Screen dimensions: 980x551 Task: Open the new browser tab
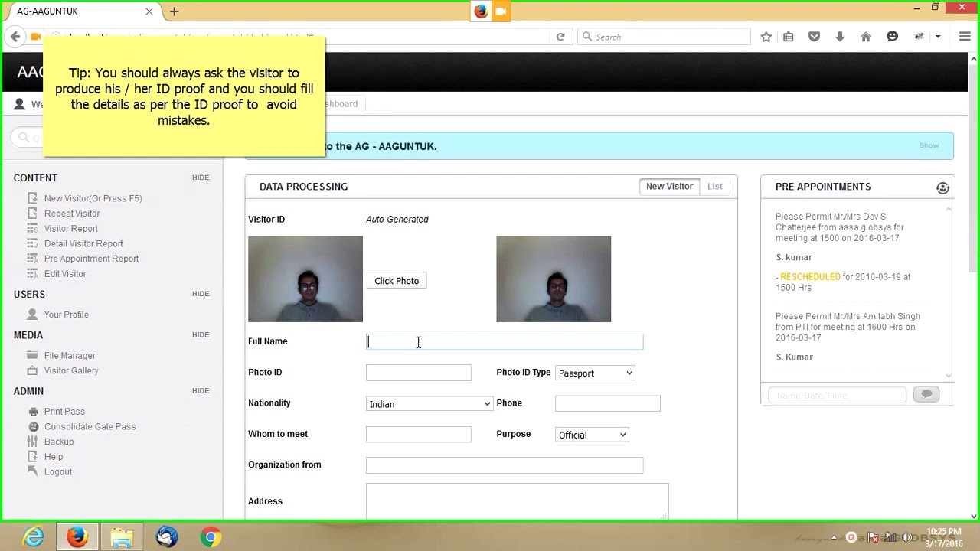[175, 11]
